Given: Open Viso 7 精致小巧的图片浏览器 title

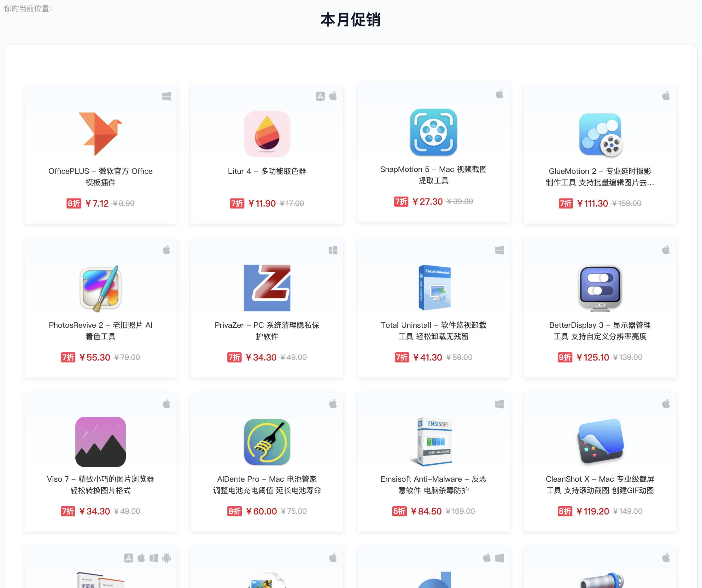Looking at the screenshot, I should pos(100,484).
